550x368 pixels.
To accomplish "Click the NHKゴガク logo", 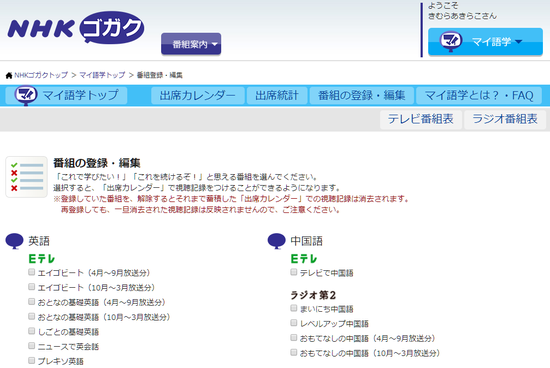I will [76, 28].
